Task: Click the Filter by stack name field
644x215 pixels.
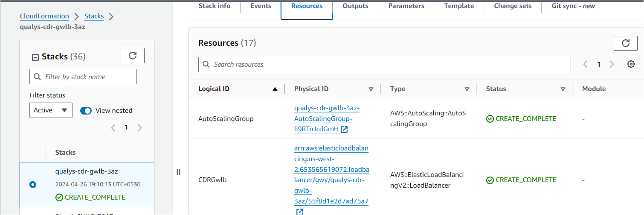Action: click(x=83, y=77)
